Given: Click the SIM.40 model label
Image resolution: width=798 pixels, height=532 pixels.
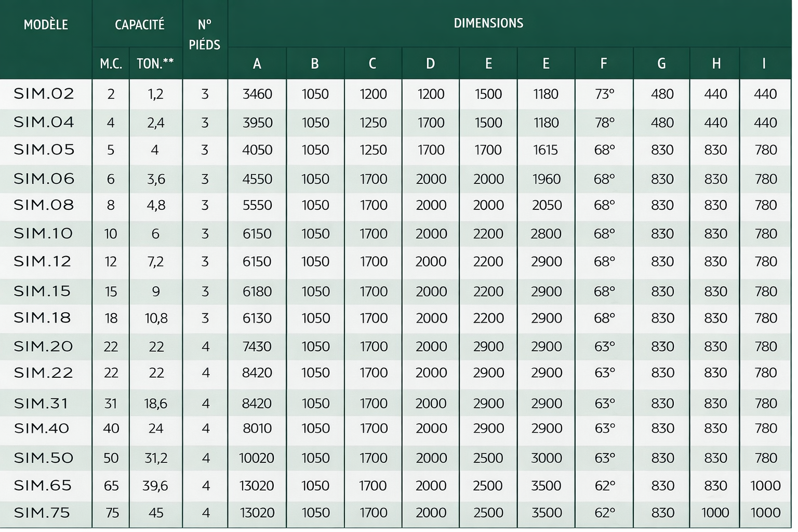Looking at the screenshot, I should pyautogui.click(x=42, y=429).
